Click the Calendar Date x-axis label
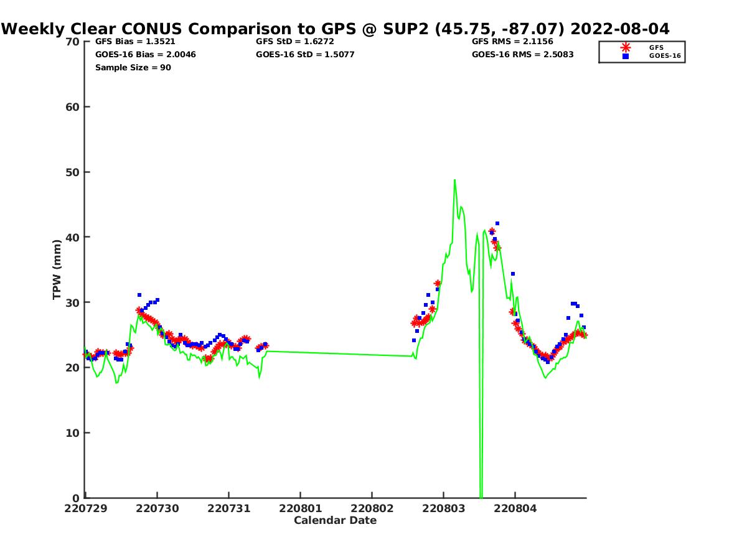Viewport: 747px width, 560px height. [335, 520]
